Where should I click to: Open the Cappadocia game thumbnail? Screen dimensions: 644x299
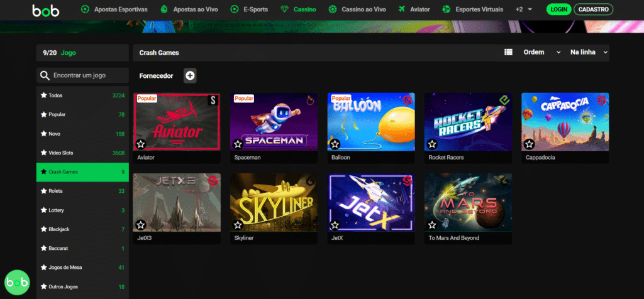pos(565,122)
